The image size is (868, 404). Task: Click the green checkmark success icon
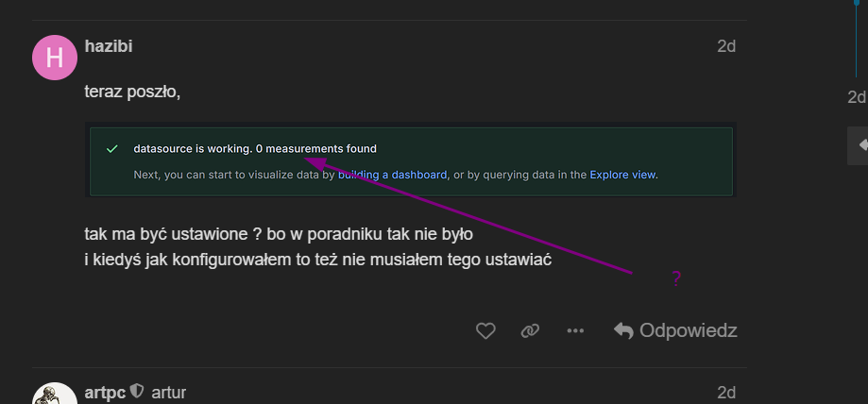112,149
